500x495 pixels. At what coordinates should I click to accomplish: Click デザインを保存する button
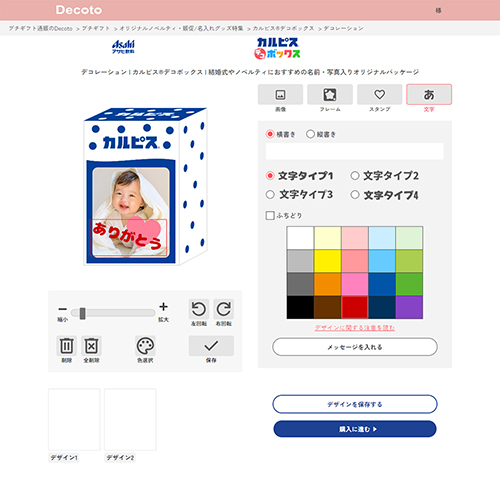[x=355, y=404]
